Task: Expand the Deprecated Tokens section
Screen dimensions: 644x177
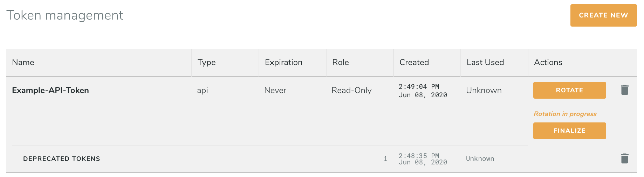Action: pyautogui.click(x=62, y=159)
